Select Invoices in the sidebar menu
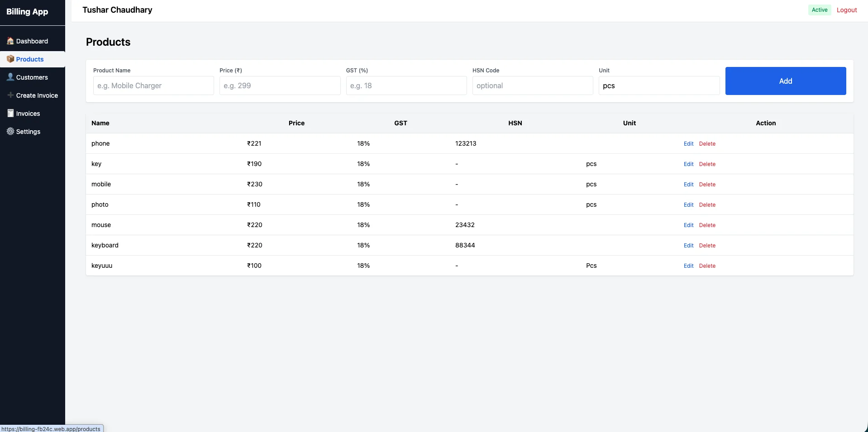This screenshot has height=432, width=868. (x=28, y=113)
